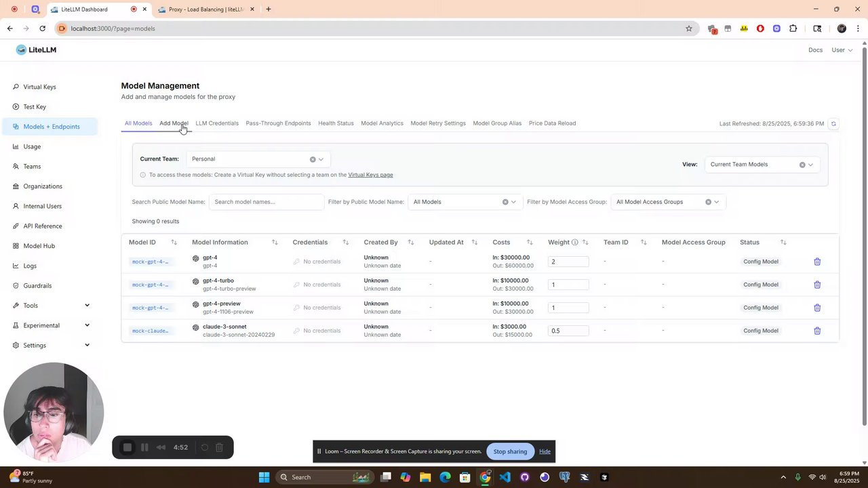This screenshot has height=488, width=868.
Task: Sort by Created By column arrows
Action: [410, 242]
